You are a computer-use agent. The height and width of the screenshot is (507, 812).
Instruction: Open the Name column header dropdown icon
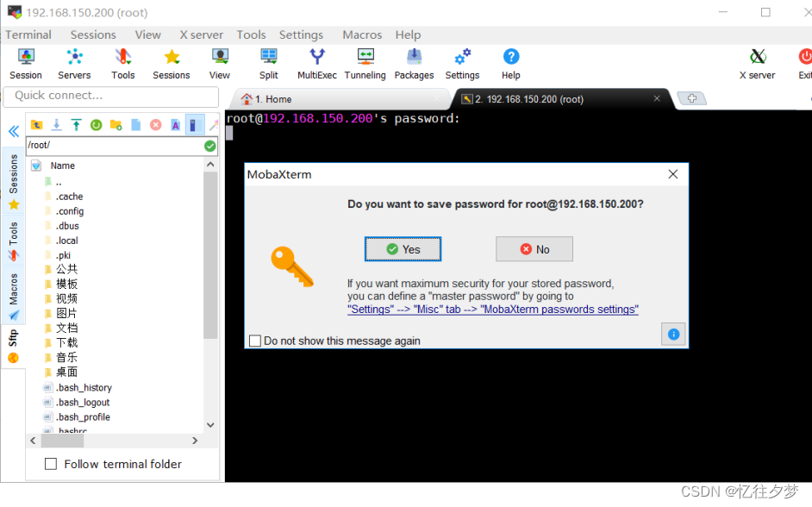coord(36,166)
